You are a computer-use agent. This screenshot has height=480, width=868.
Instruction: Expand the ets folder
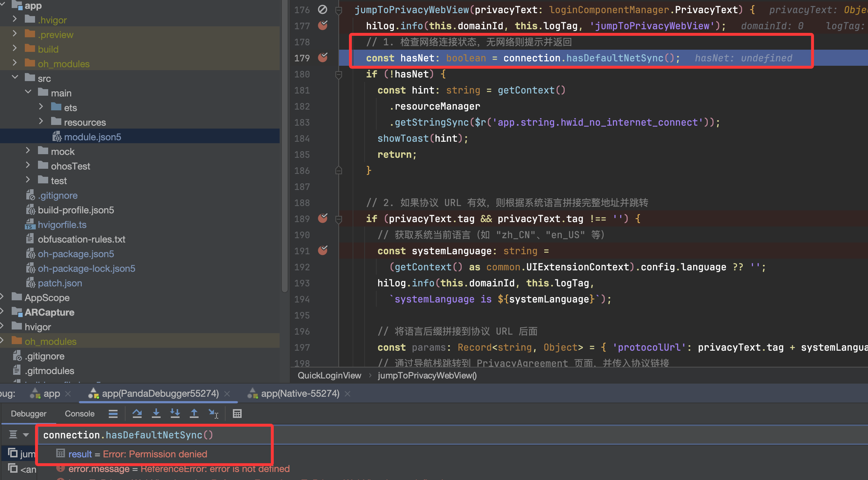pos(41,107)
